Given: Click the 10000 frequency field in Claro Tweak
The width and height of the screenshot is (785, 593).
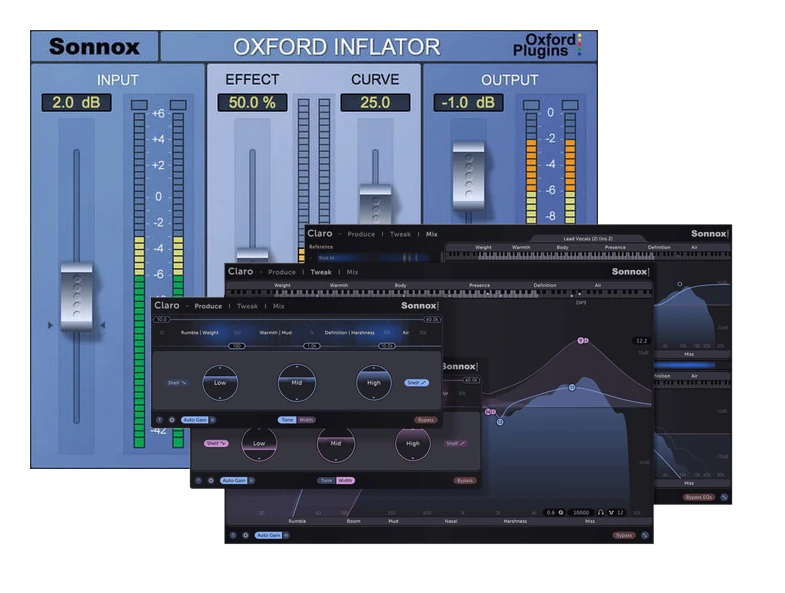Looking at the screenshot, I should click(581, 512).
